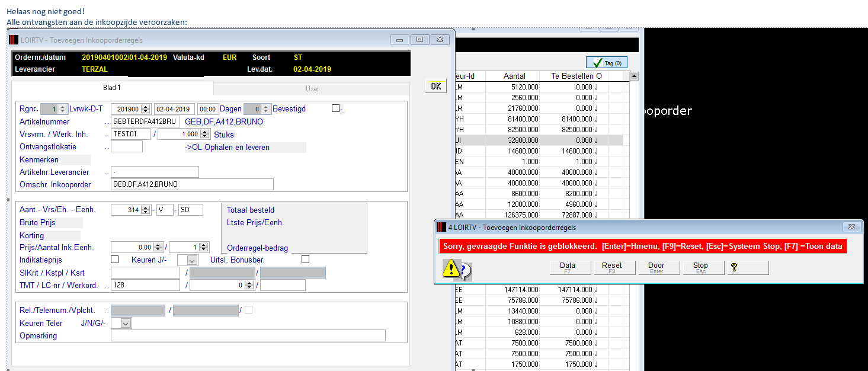
Task: Enable the Indikatieprijs checkbox
Action: (x=115, y=259)
